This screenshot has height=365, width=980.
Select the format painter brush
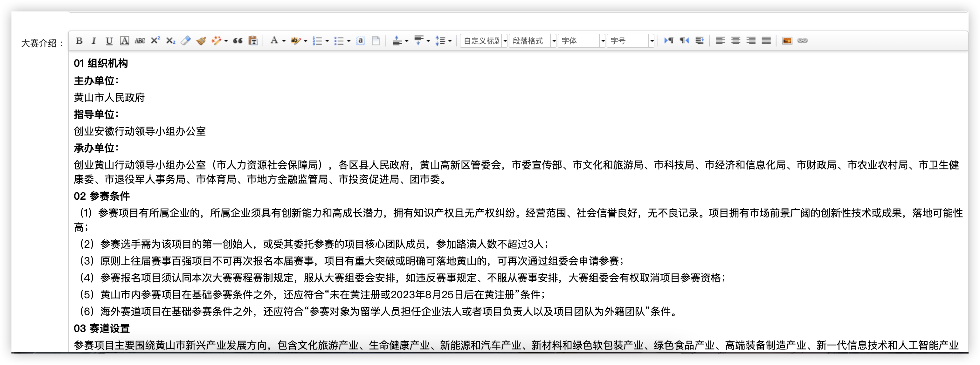click(201, 41)
